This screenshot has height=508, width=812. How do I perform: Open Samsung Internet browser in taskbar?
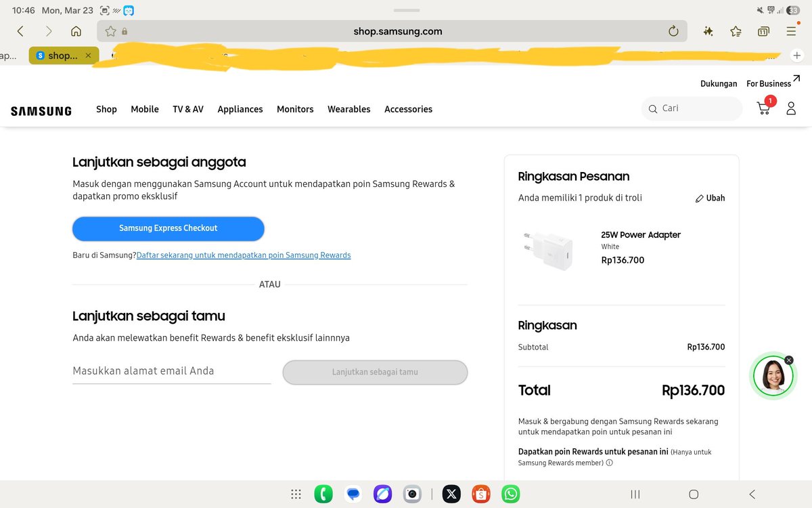382,494
